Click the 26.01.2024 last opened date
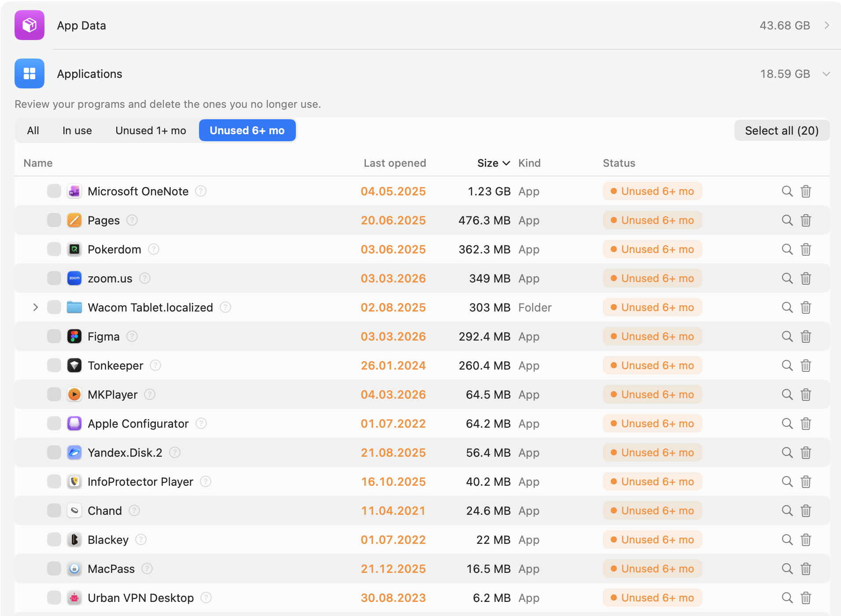841x616 pixels. (x=393, y=366)
